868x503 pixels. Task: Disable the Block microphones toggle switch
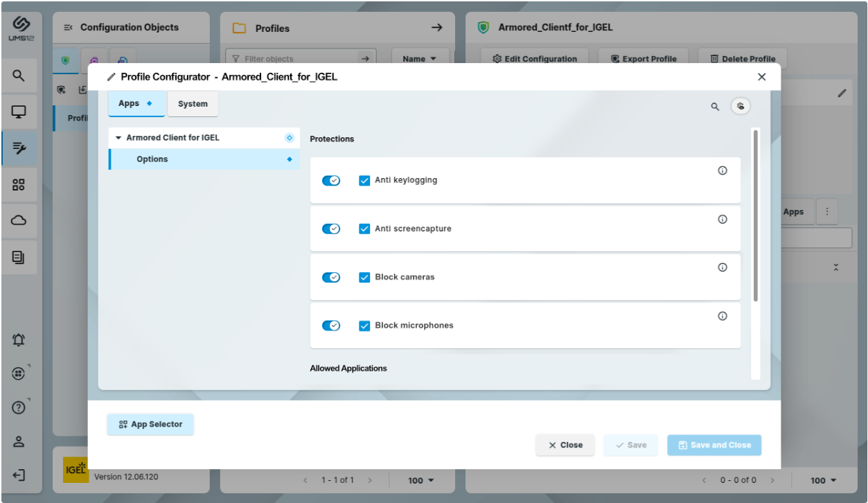point(331,326)
